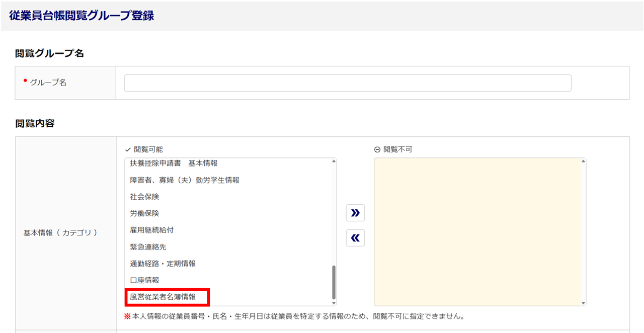The height and width of the screenshot is (333, 644).
Task: Click the viewable list scrollbar thumb
Action: click(334, 282)
